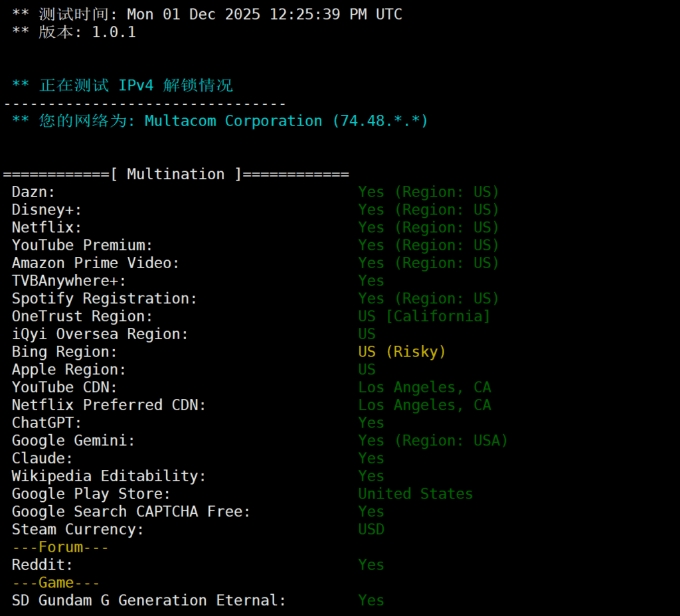
Task: Click the Spotify Registration label
Action: [104, 299]
